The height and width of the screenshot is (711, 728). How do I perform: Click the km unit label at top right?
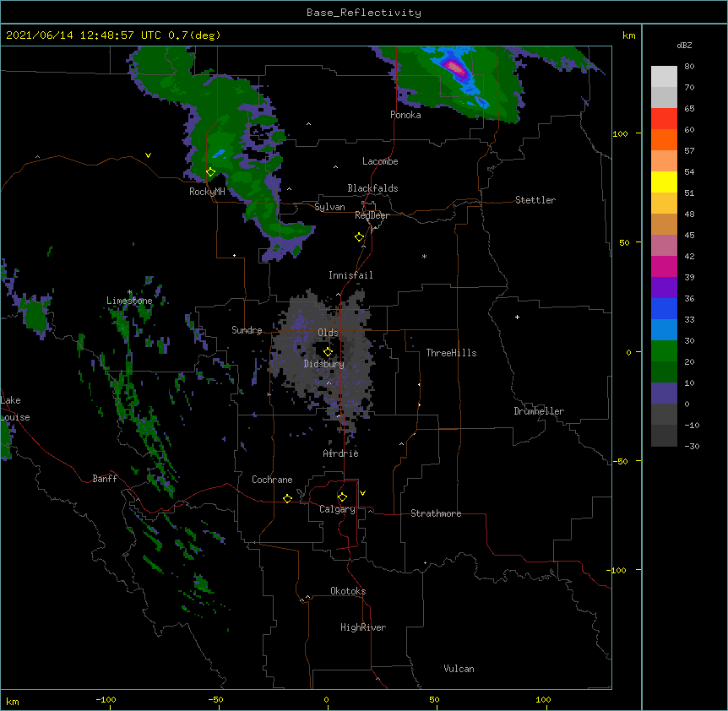pos(628,35)
